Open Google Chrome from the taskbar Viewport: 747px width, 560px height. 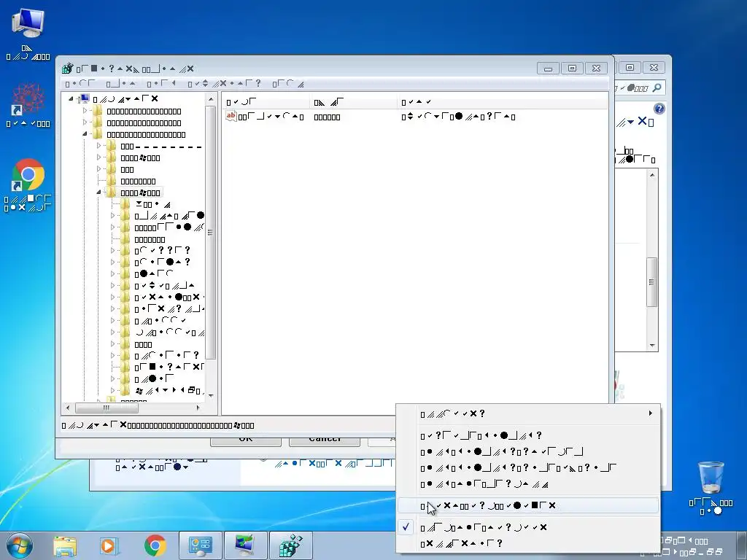(x=155, y=545)
